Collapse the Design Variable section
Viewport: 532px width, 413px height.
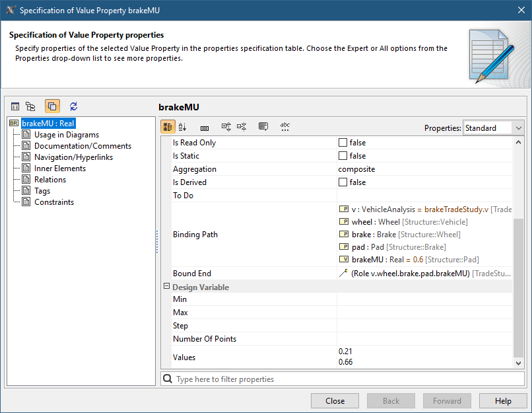point(166,287)
